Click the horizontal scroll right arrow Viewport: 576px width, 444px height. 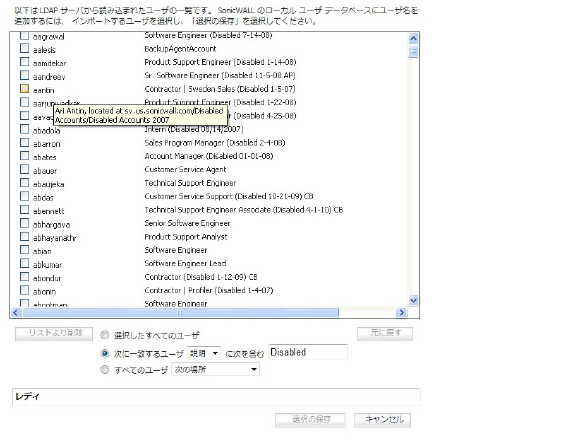pos(401,313)
